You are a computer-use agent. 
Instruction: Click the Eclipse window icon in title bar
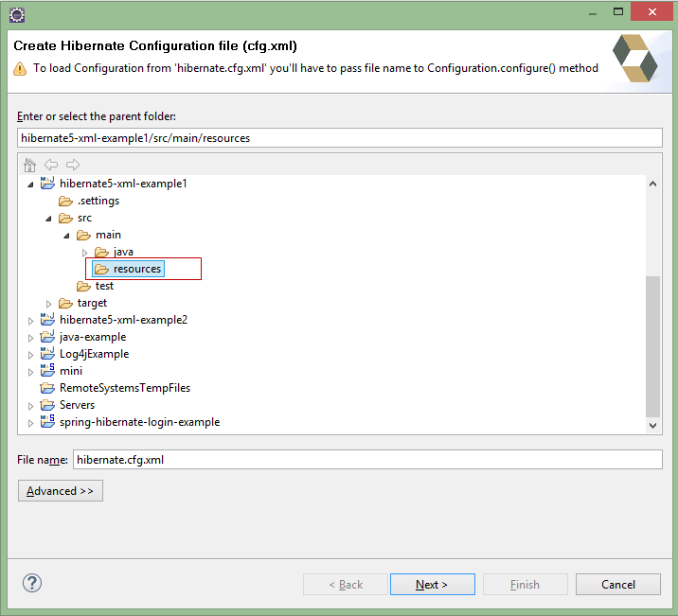[x=17, y=15]
